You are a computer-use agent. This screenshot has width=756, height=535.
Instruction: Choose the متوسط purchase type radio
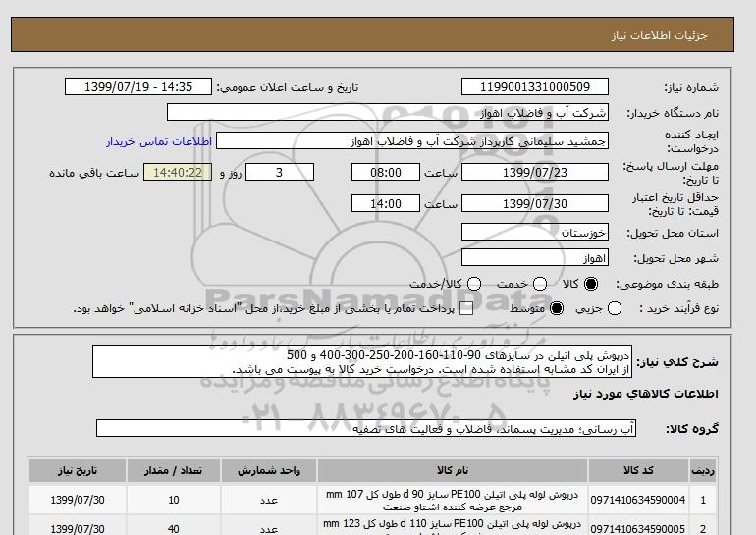point(557,308)
